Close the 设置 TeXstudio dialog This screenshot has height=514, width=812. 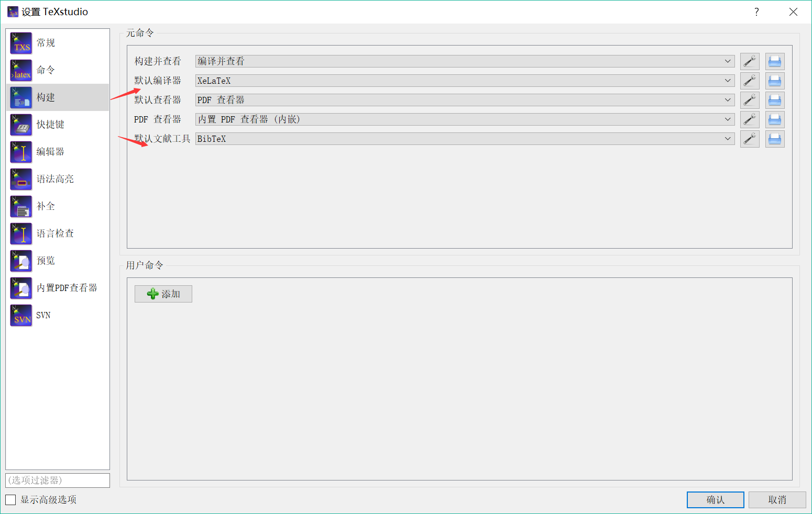pos(793,12)
